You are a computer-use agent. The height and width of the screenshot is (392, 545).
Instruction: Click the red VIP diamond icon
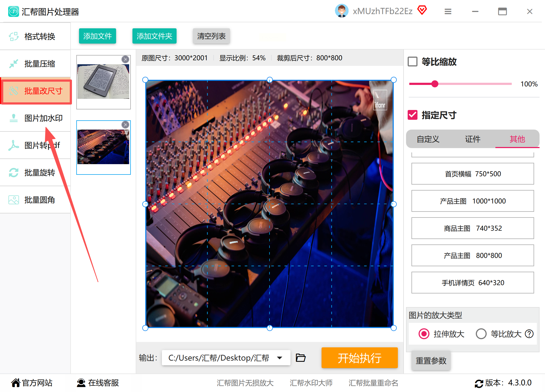(422, 10)
